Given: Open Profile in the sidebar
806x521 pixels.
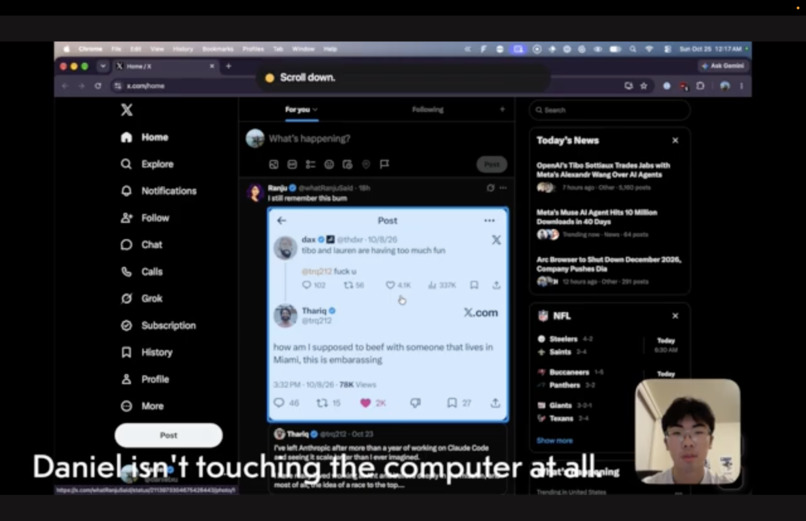Looking at the screenshot, I should (x=144, y=379).
